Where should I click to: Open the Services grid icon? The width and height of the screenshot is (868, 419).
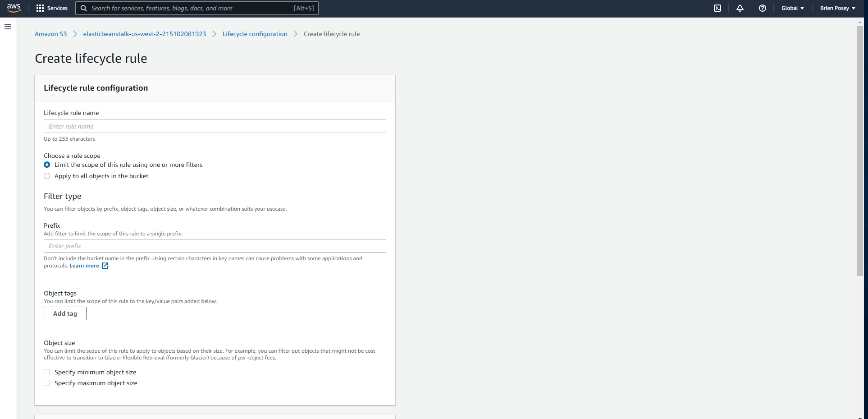pos(40,8)
